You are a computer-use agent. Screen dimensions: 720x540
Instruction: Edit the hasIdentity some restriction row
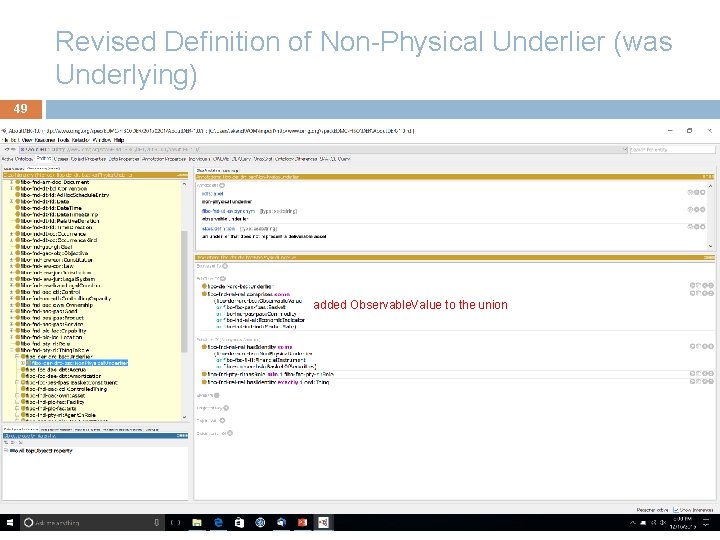[711, 347]
